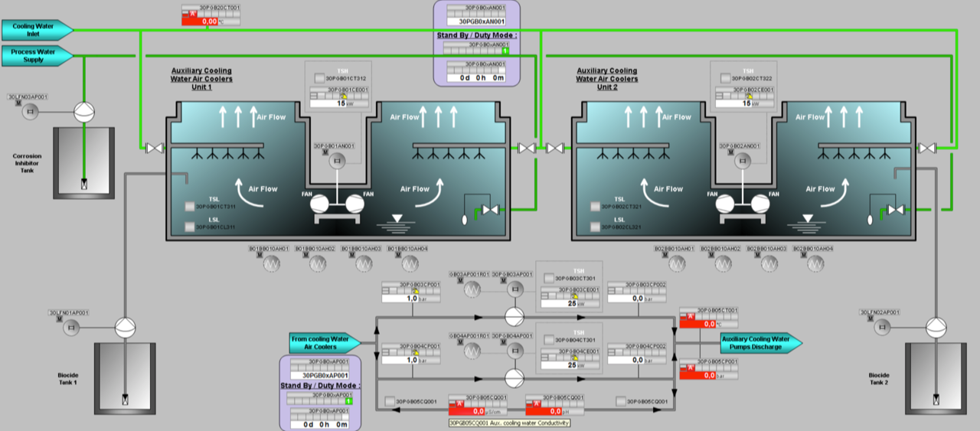Click the 30PGB0xAN001 0d 0h 0m timer
Image resolution: width=980 pixels, height=431 pixels.
(477, 77)
